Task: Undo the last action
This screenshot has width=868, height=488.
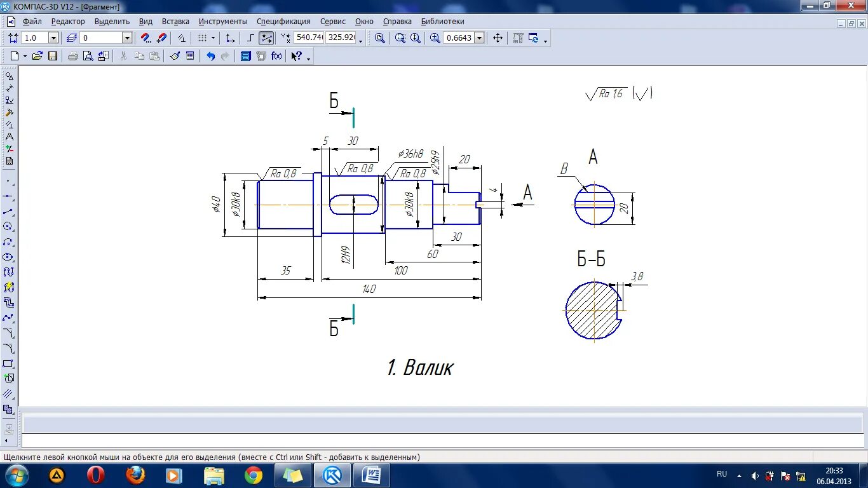Action: pos(210,56)
